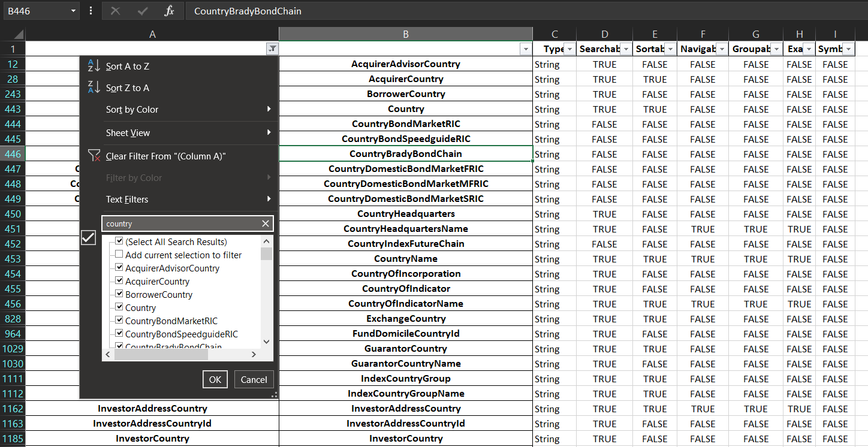
Task: Click OK to apply the filter
Action: (215, 379)
